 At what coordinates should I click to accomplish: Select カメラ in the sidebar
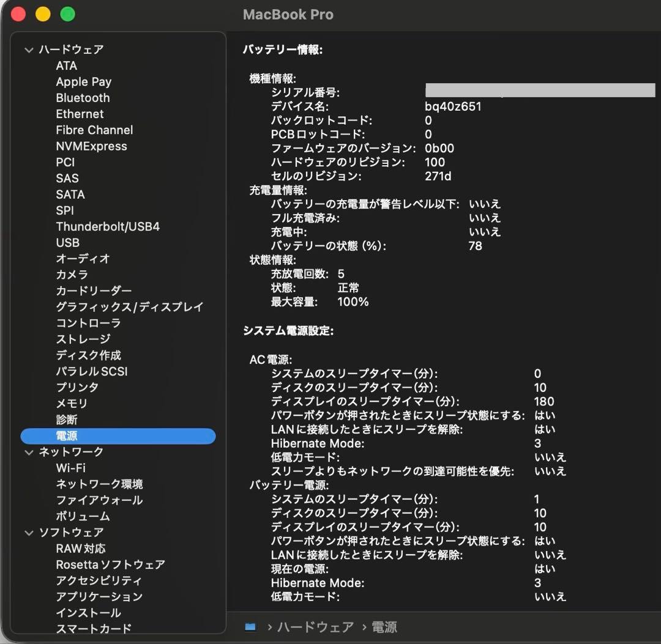tap(72, 275)
